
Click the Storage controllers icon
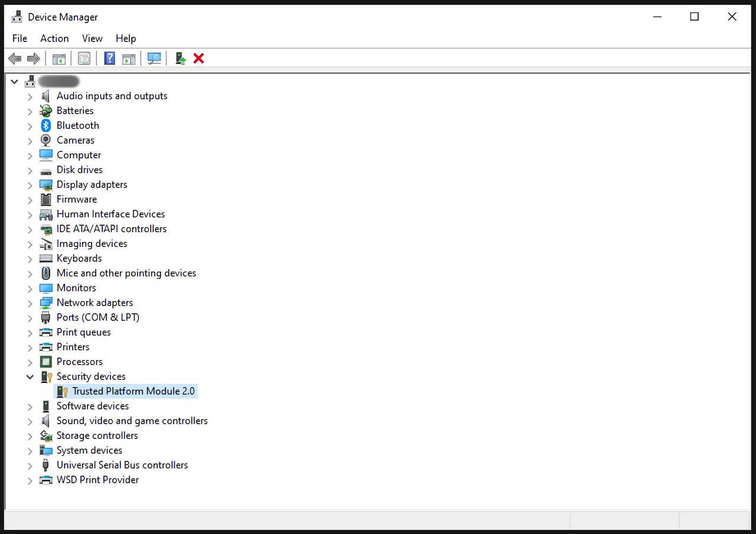point(45,435)
